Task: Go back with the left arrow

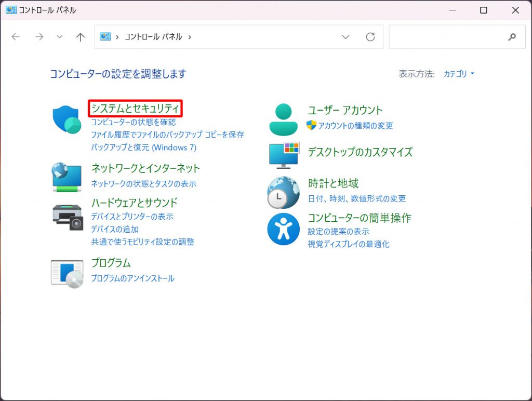Action: [x=16, y=37]
